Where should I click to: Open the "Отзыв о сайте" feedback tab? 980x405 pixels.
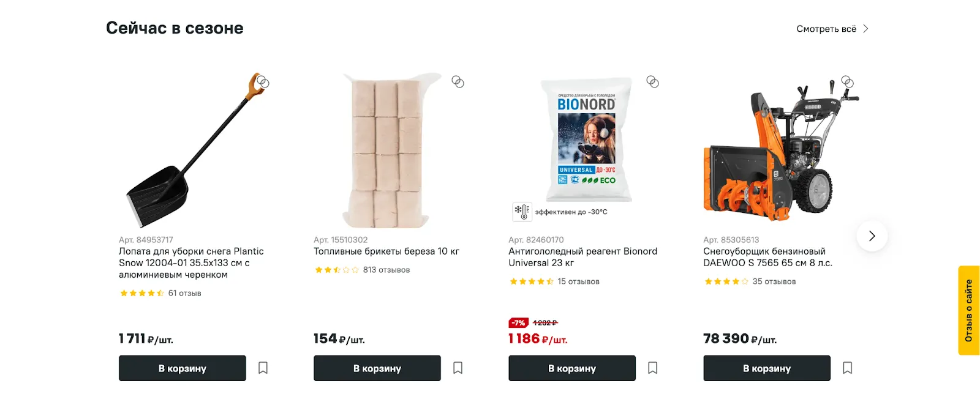click(x=968, y=310)
